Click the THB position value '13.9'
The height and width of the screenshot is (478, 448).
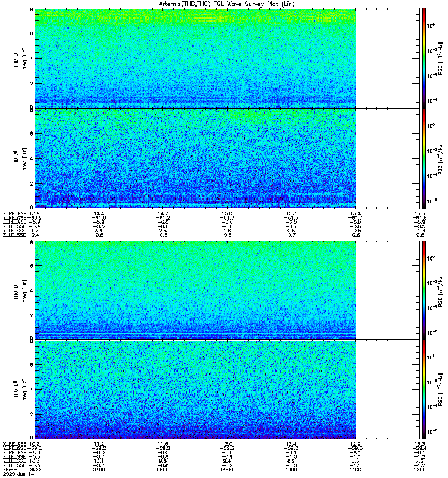click(34, 213)
